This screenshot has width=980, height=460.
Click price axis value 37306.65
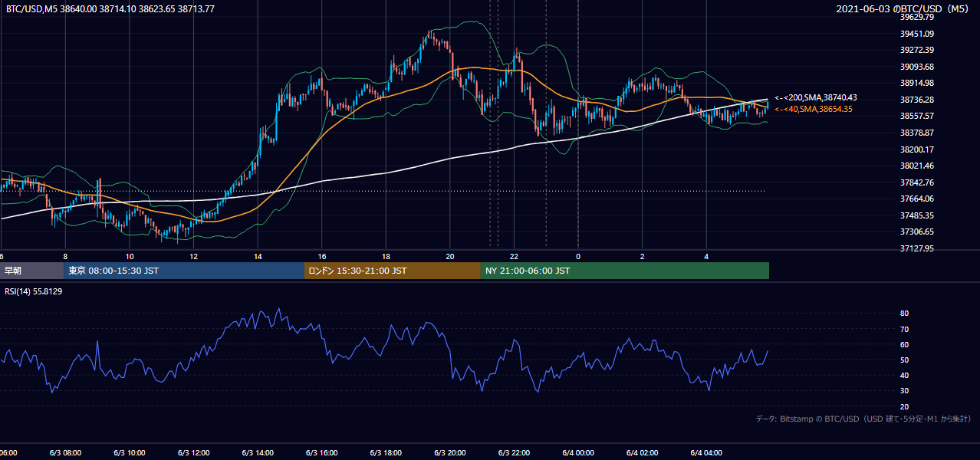(916, 232)
